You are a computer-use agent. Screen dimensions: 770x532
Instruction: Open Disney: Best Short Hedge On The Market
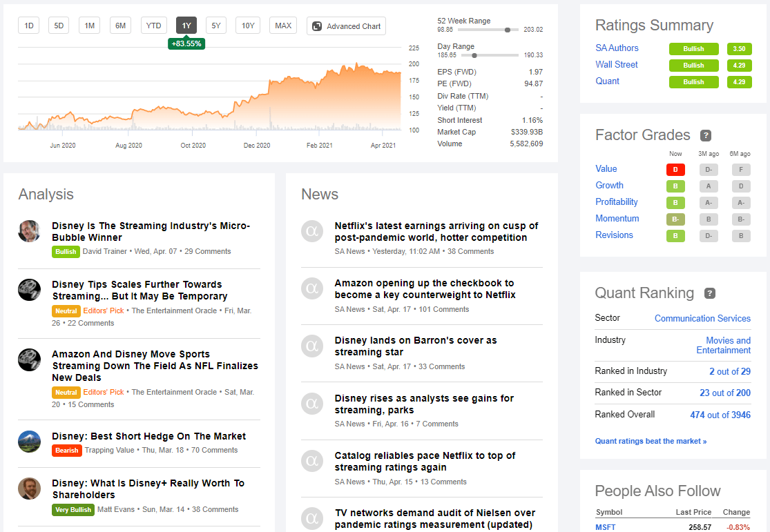pos(148,436)
